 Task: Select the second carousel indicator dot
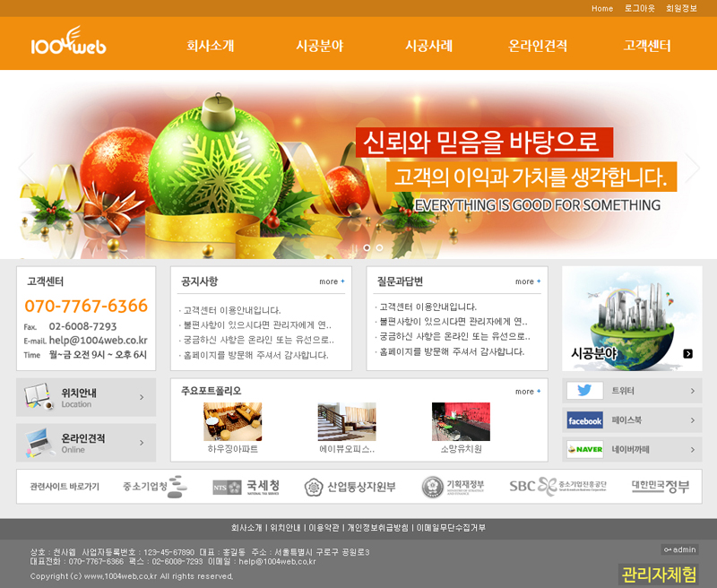point(379,247)
